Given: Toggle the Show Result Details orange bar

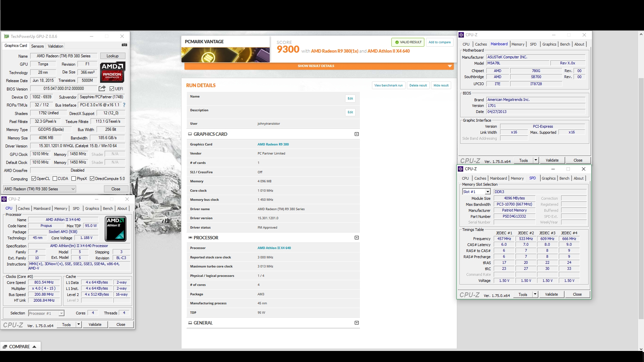Looking at the screenshot, I should point(319,66).
